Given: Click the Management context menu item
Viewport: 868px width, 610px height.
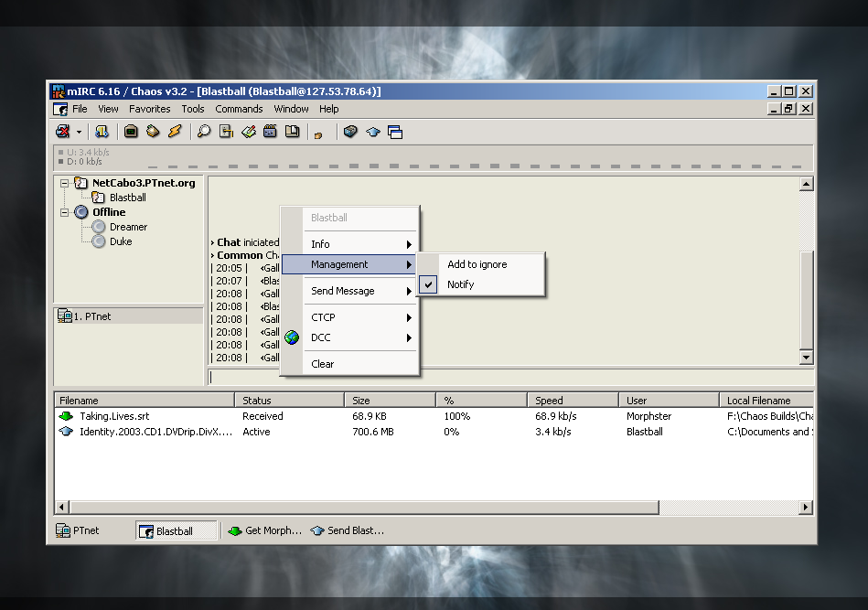Looking at the screenshot, I should (x=348, y=264).
